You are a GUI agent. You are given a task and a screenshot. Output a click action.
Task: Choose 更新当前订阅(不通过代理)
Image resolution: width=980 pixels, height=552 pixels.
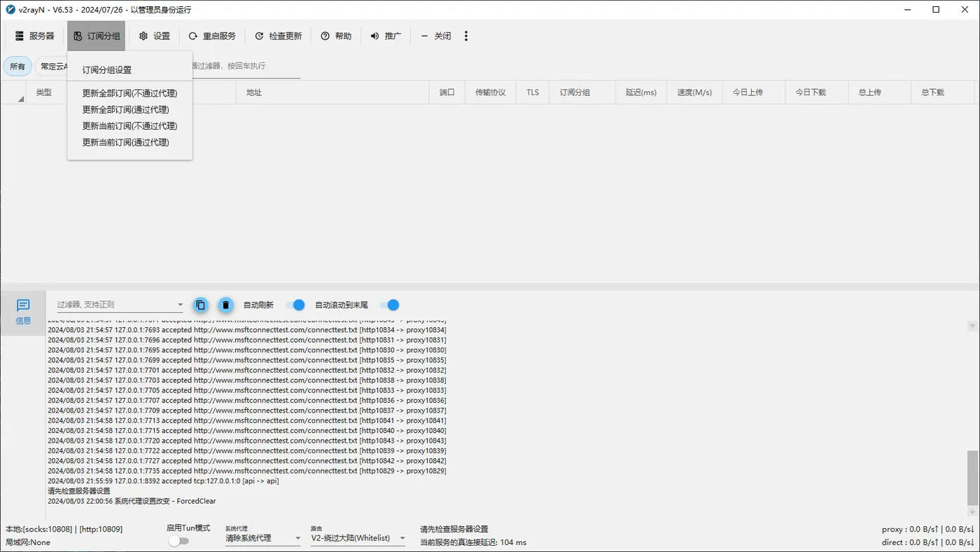coord(130,126)
